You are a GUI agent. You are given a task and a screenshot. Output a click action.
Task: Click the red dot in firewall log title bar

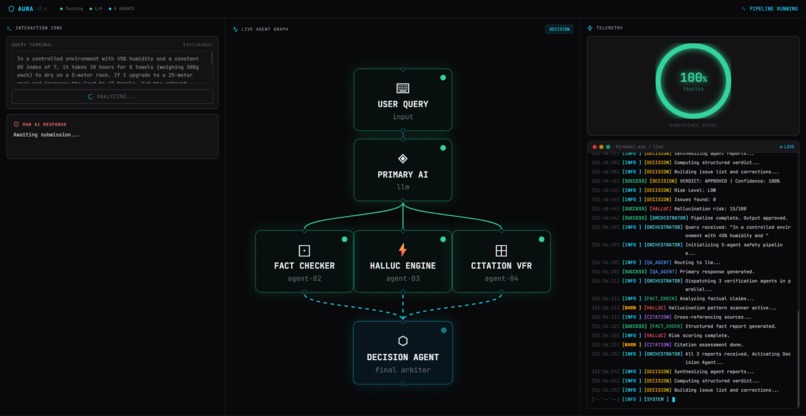(595, 147)
